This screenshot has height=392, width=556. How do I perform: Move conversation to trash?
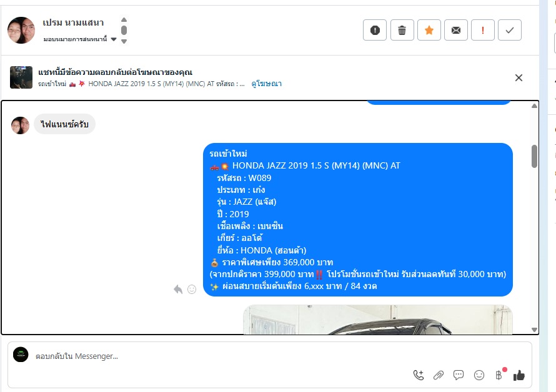click(402, 30)
